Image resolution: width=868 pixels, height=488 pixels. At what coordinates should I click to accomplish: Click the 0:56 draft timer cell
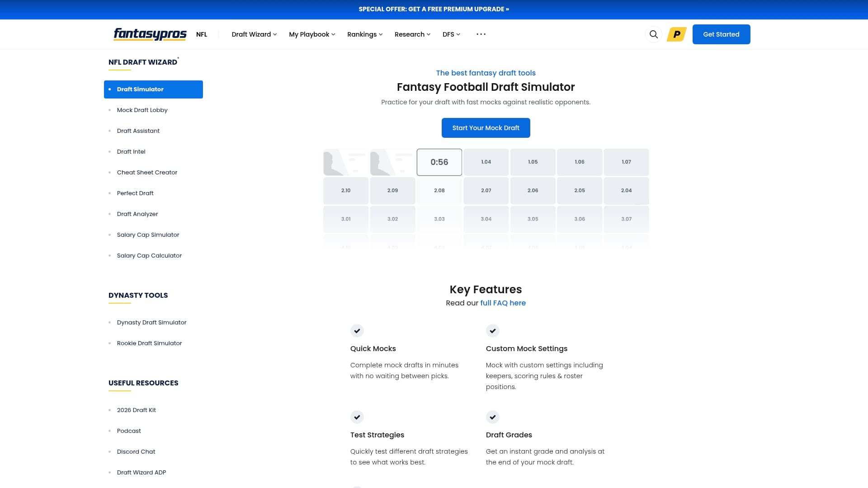point(439,162)
